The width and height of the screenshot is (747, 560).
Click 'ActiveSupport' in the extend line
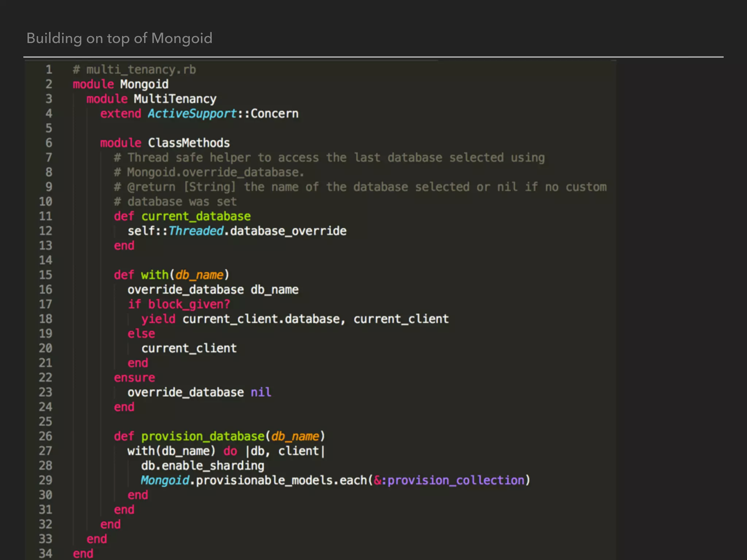coord(192,114)
